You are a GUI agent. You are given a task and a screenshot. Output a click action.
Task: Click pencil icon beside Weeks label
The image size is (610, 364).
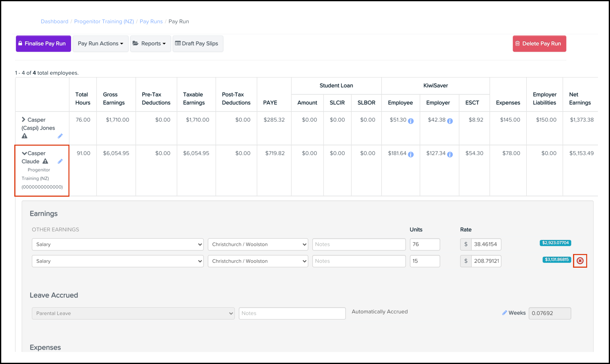tap(504, 313)
